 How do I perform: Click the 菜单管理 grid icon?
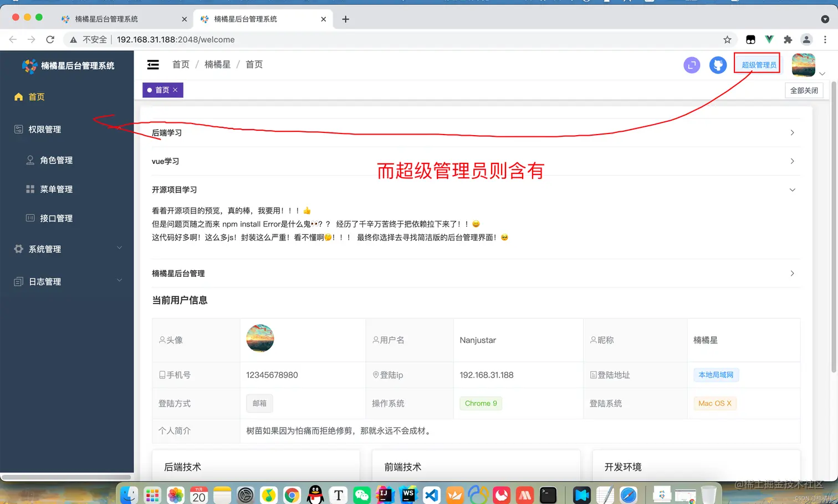click(x=30, y=189)
